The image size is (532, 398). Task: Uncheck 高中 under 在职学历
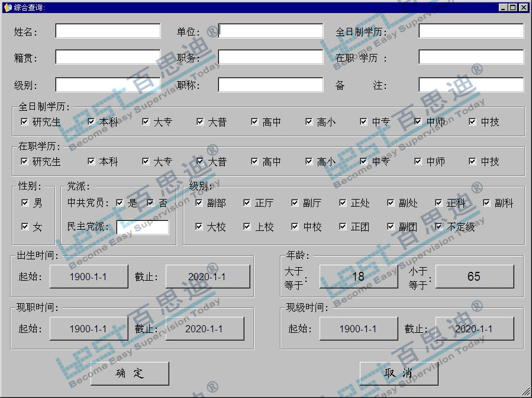[x=255, y=161]
